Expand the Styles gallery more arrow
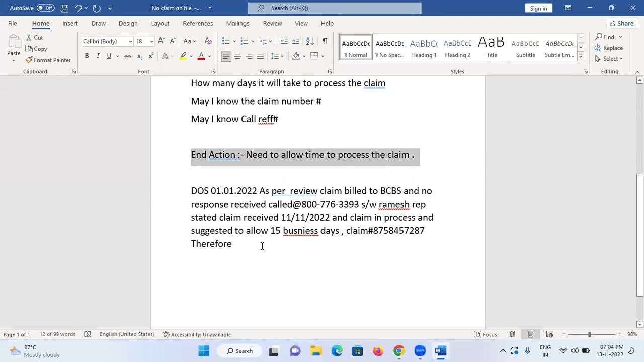Viewport: 644px width, 362px height. pos(580,57)
